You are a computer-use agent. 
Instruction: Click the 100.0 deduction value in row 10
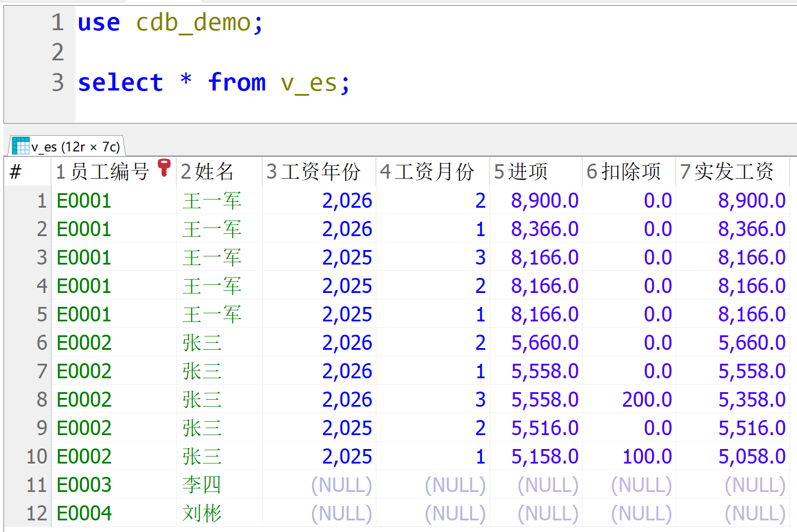[646, 457]
